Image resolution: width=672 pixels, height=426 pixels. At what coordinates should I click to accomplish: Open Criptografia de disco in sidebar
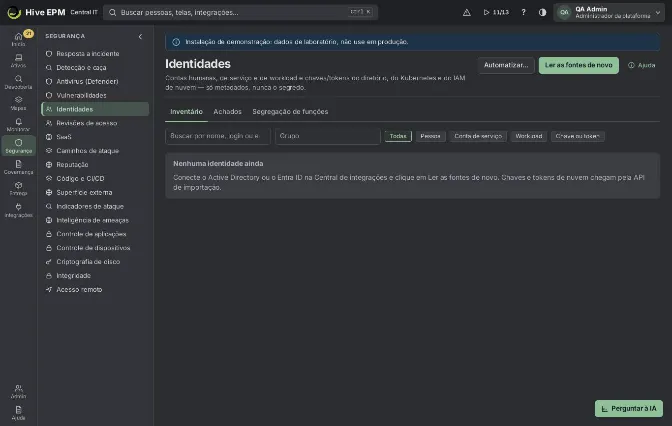[x=95, y=261]
